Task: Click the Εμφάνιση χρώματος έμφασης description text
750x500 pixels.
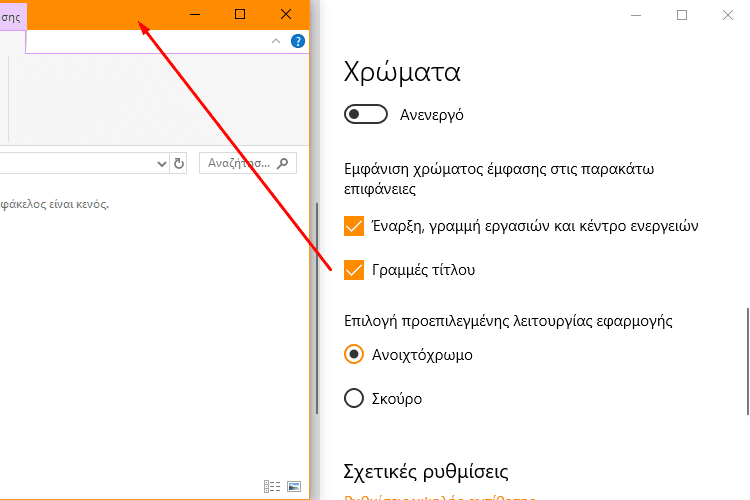Action: pyautogui.click(x=499, y=179)
